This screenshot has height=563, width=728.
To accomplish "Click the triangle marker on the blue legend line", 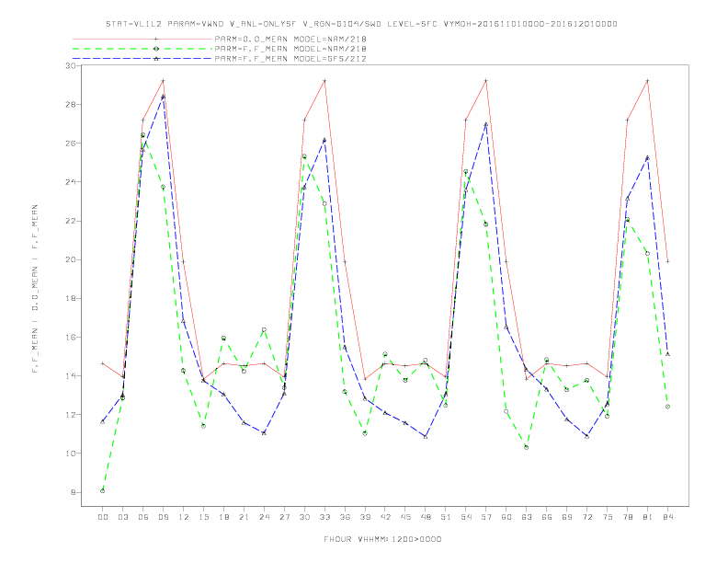I will click(x=156, y=59).
